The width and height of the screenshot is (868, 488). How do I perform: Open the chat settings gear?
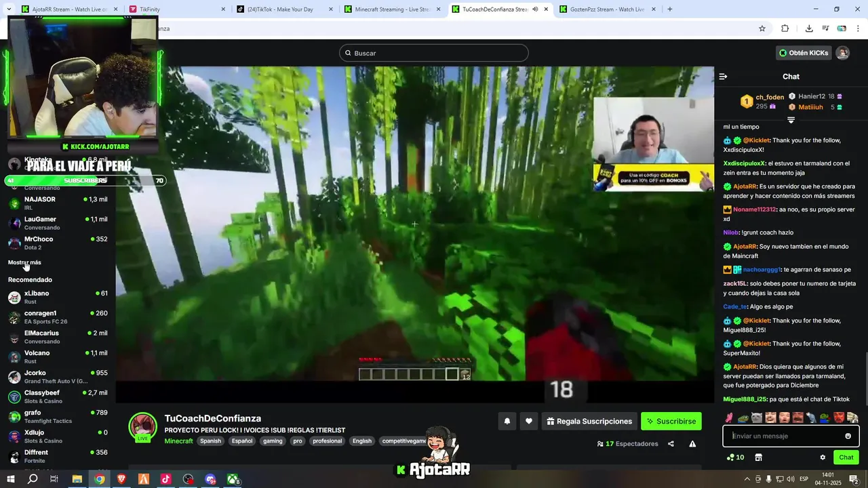pyautogui.click(x=823, y=457)
